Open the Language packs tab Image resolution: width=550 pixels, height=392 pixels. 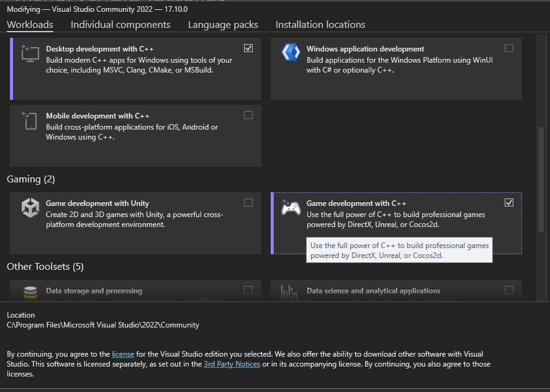tap(223, 25)
